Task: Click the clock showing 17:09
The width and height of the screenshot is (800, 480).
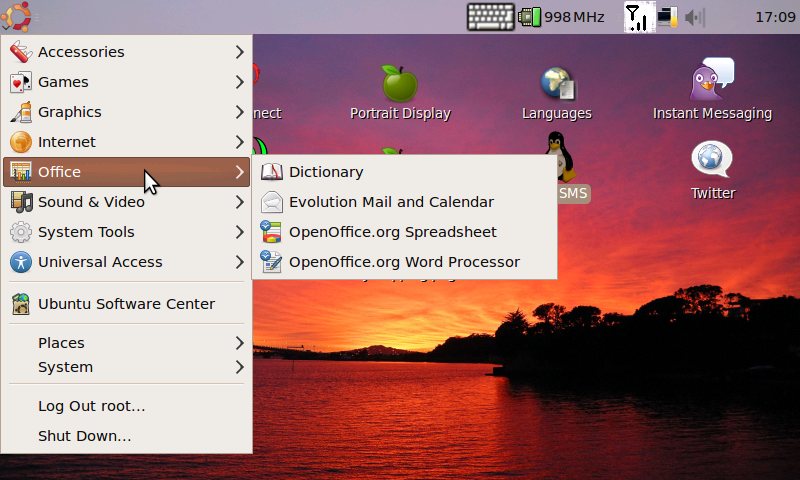Action: click(774, 17)
